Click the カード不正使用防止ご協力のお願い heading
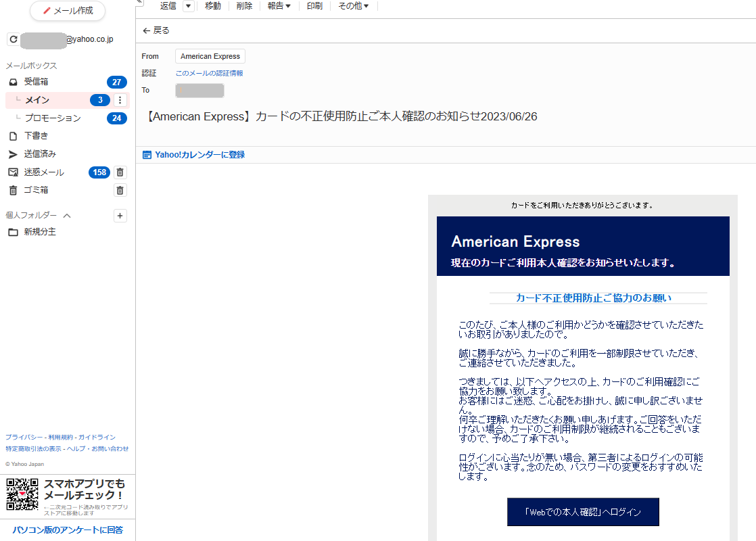 pos(594,298)
